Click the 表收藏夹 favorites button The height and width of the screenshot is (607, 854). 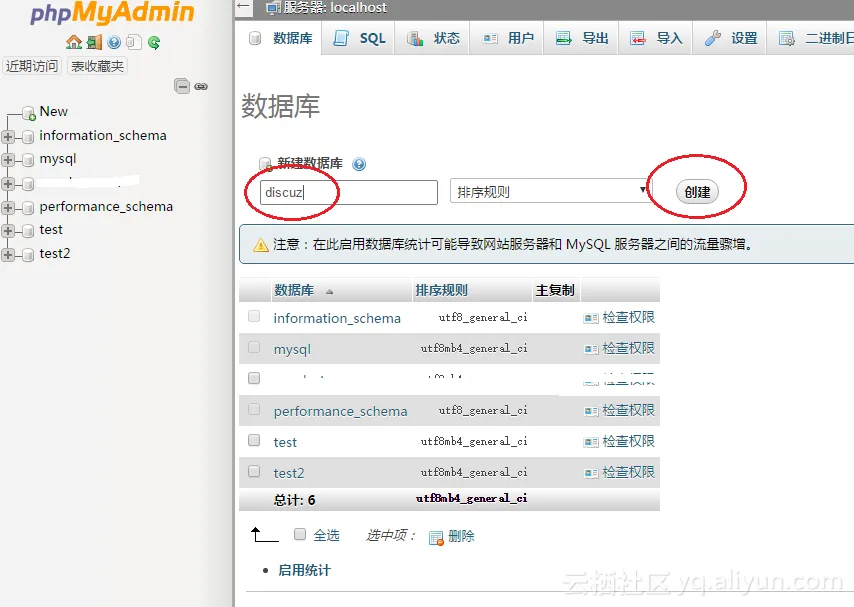(x=97, y=66)
